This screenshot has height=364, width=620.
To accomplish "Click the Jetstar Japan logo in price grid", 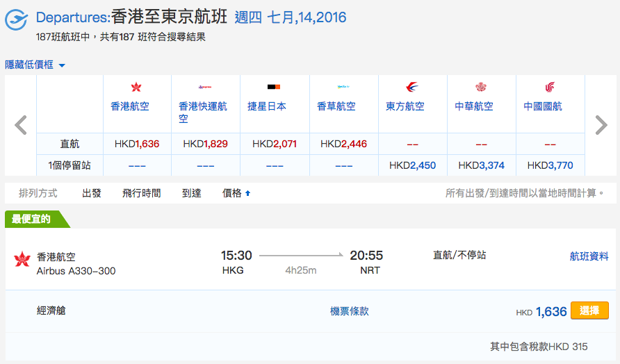I will [274, 87].
